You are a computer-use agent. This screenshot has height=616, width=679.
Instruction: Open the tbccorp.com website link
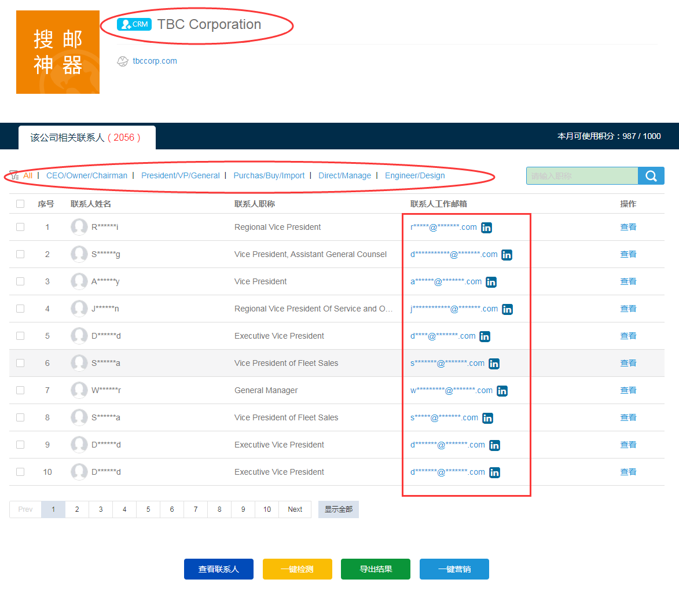click(155, 61)
